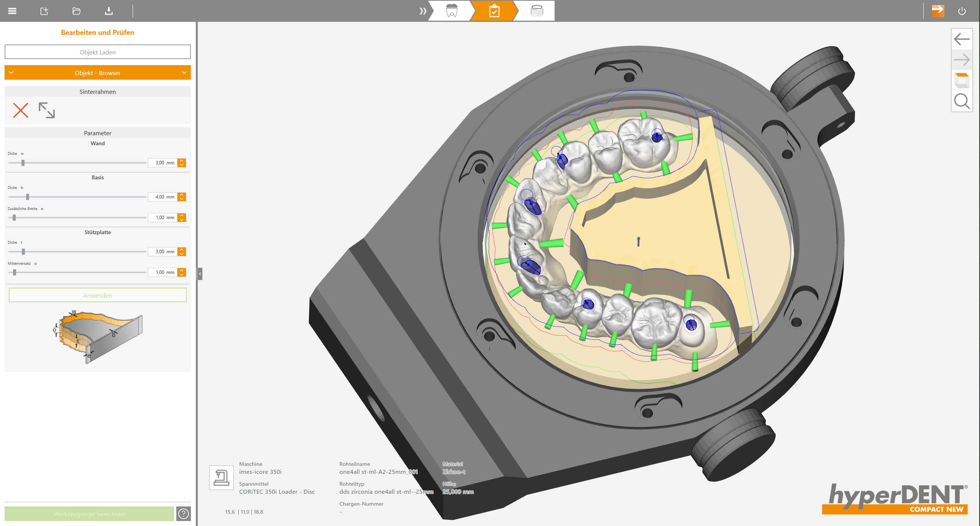This screenshot has height=526, width=980.
Task: Click the orange 3D view cube icon
Action: 962,80
